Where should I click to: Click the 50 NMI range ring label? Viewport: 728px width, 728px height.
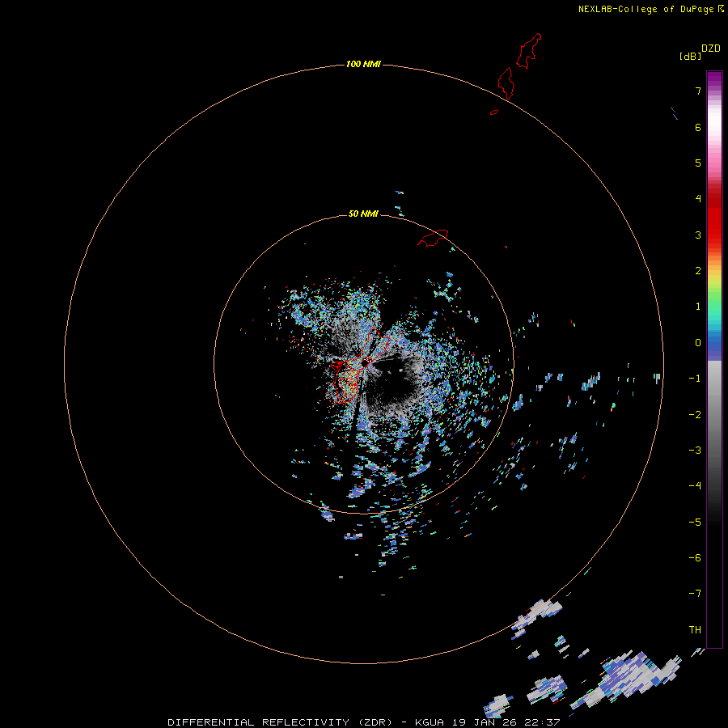(x=363, y=214)
